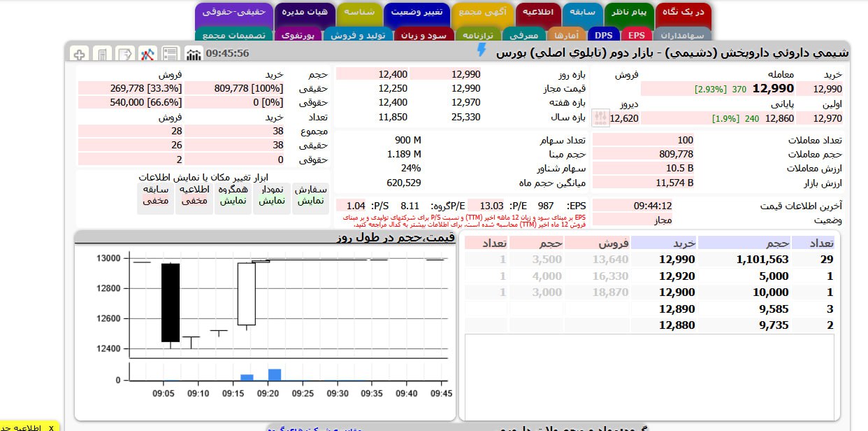Click the blue lightning bolt icon
The image size is (868, 431).
pos(481,50)
